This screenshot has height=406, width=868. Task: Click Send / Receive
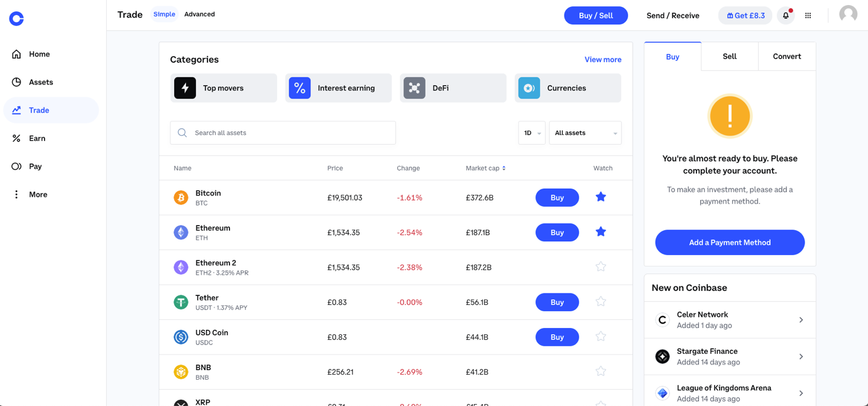(x=673, y=16)
